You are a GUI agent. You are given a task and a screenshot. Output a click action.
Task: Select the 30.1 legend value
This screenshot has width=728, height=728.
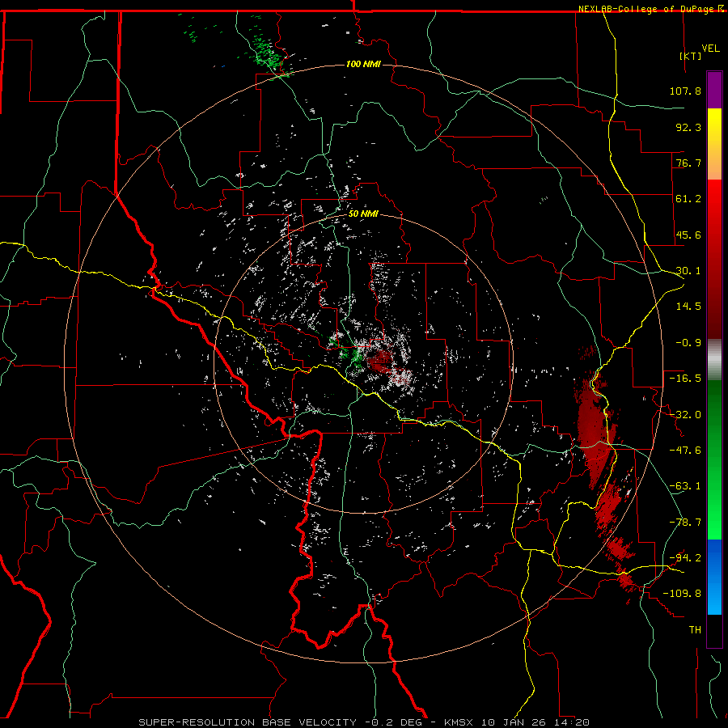(688, 271)
